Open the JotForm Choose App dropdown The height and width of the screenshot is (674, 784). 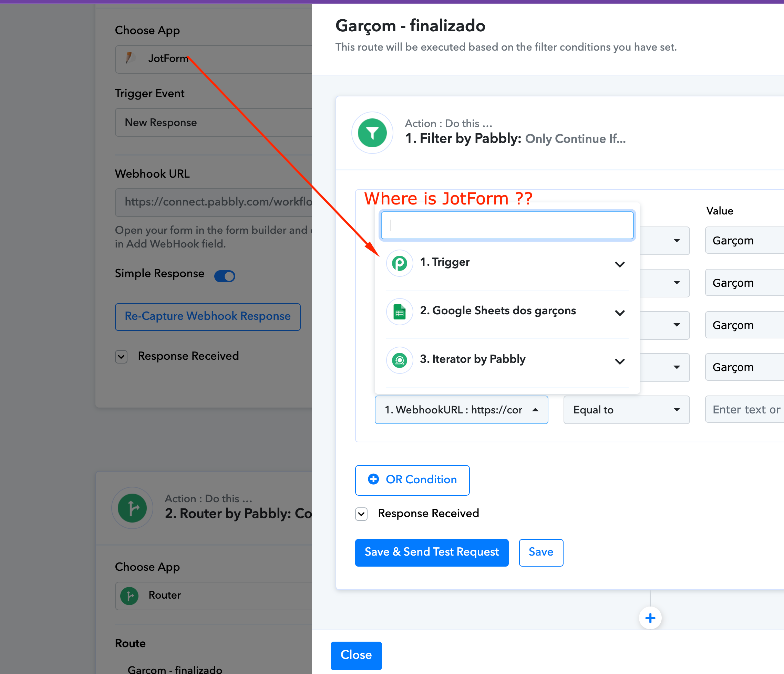tap(214, 59)
